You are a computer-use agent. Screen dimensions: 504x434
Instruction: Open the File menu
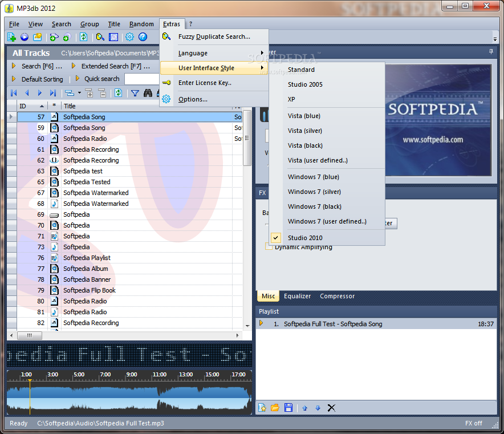(14, 24)
